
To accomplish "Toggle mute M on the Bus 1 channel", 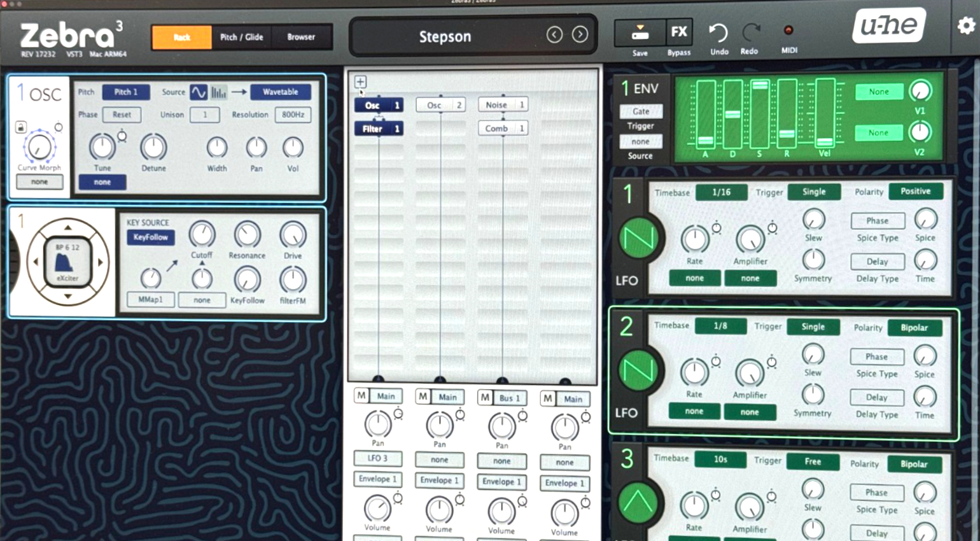I will (x=485, y=398).
